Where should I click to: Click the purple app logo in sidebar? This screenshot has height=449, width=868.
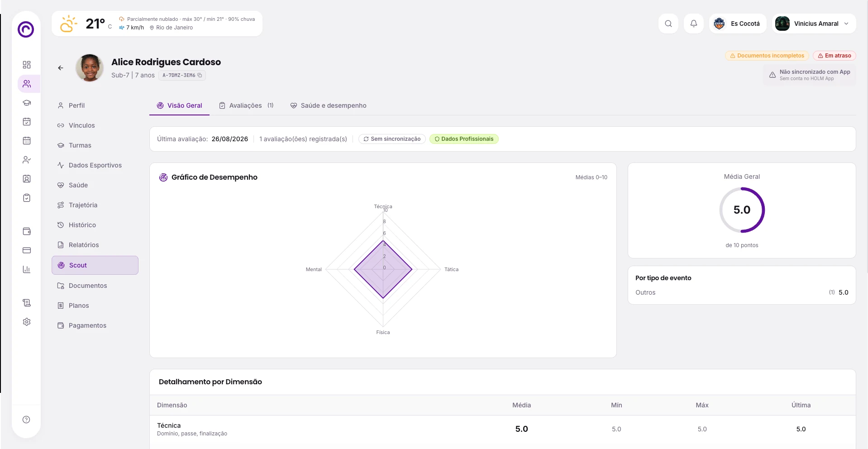[x=26, y=29]
